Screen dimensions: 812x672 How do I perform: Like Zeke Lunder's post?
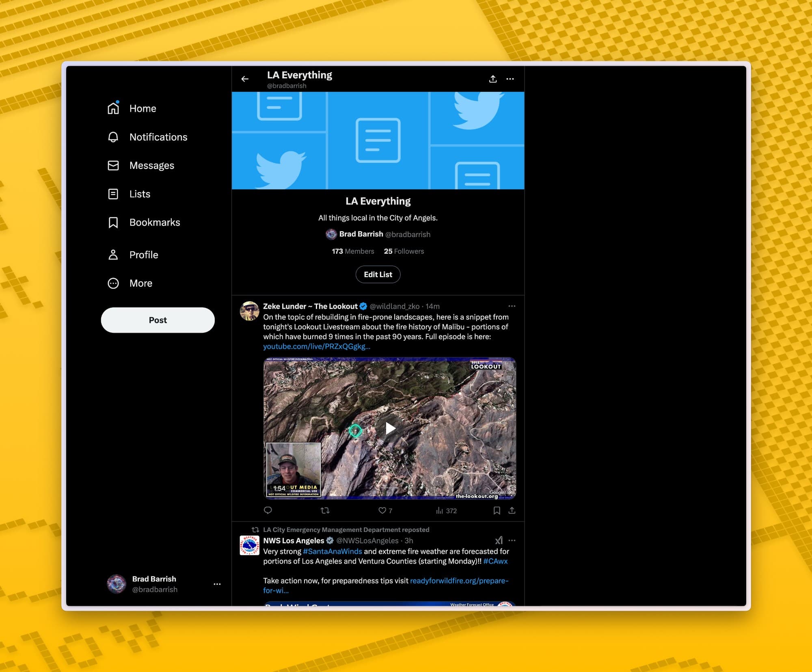[x=382, y=510]
